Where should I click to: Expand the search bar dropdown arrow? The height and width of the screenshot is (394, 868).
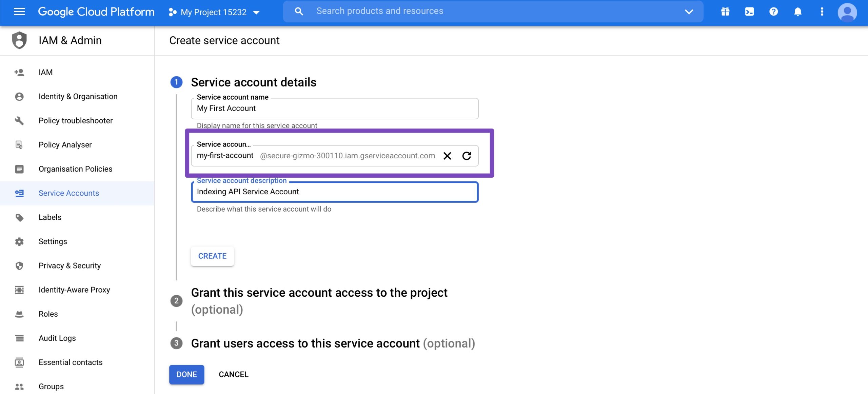click(689, 12)
